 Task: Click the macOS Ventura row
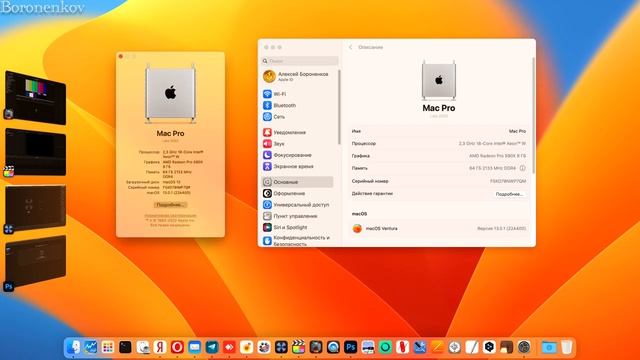439,229
